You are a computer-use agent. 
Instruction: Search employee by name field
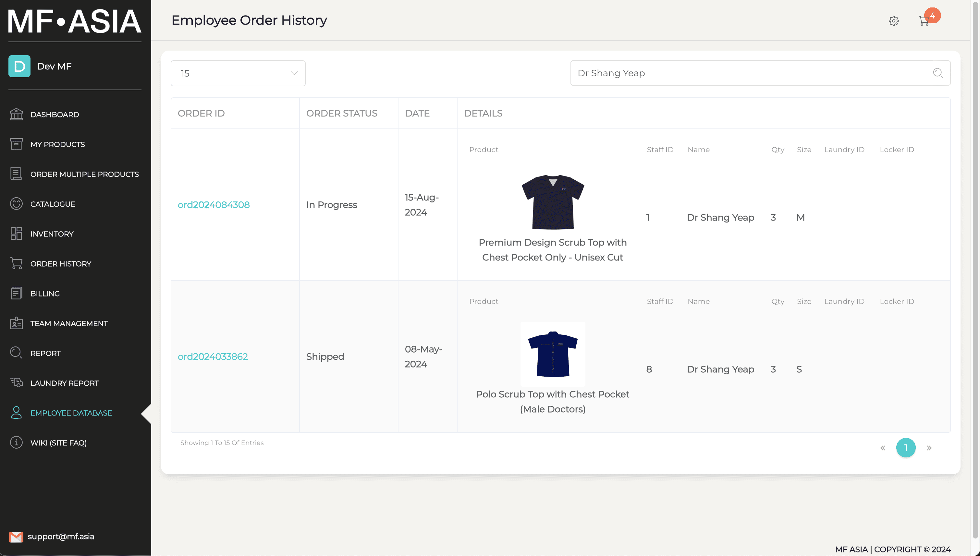[x=759, y=73]
